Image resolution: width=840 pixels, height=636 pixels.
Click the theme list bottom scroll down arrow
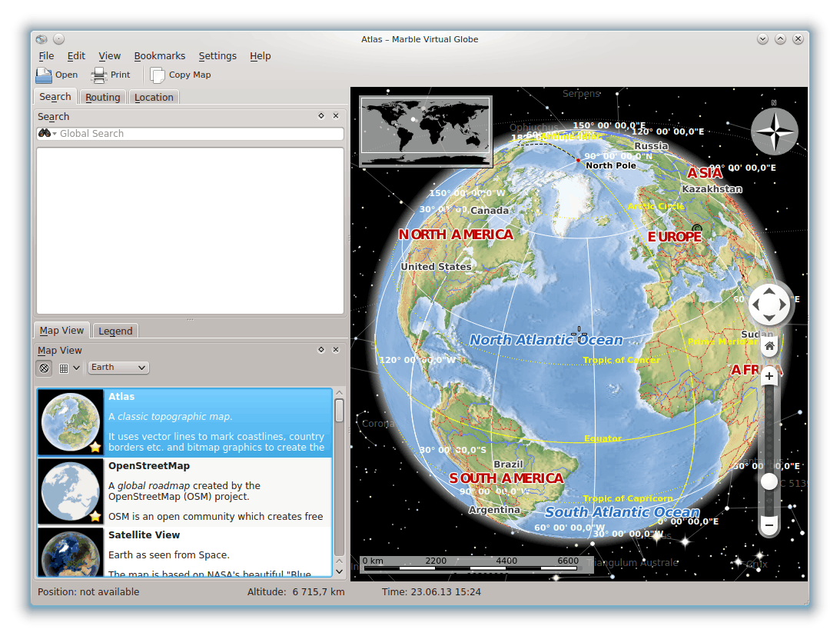pos(339,571)
